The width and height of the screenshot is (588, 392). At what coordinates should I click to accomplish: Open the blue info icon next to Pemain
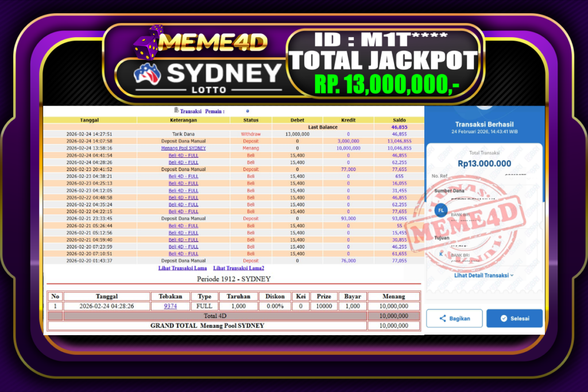click(x=247, y=111)
